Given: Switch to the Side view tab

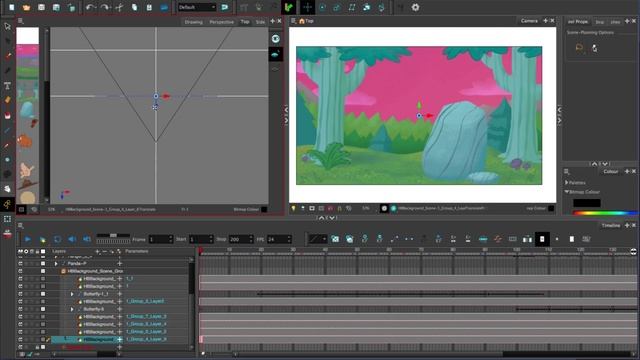Looking at the screenshot, I should pyautogui.click(x=260, y=22).
